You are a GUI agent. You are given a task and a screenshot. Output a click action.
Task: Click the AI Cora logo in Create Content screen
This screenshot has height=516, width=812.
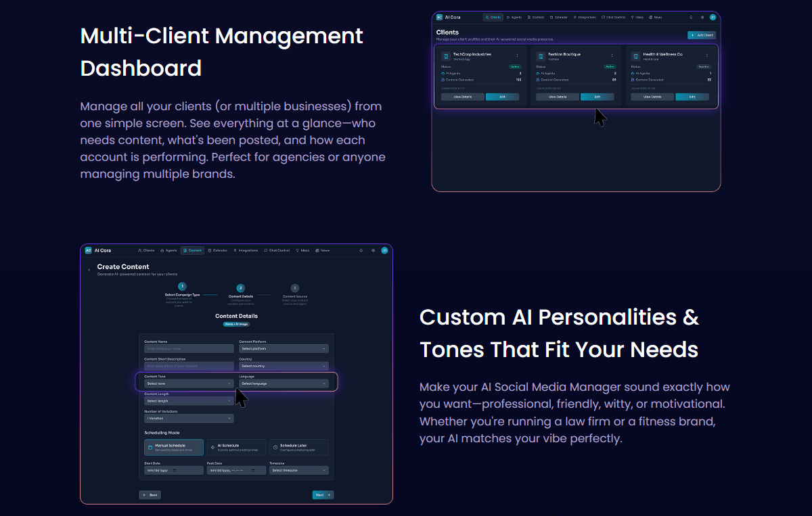[x=88, y=250]
